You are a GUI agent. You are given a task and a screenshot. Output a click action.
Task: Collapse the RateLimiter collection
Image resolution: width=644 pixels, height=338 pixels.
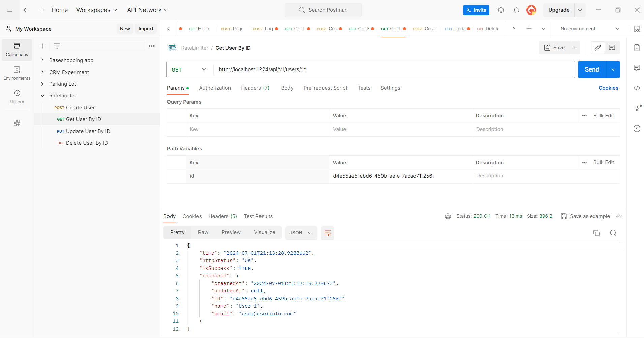[42, 96]
